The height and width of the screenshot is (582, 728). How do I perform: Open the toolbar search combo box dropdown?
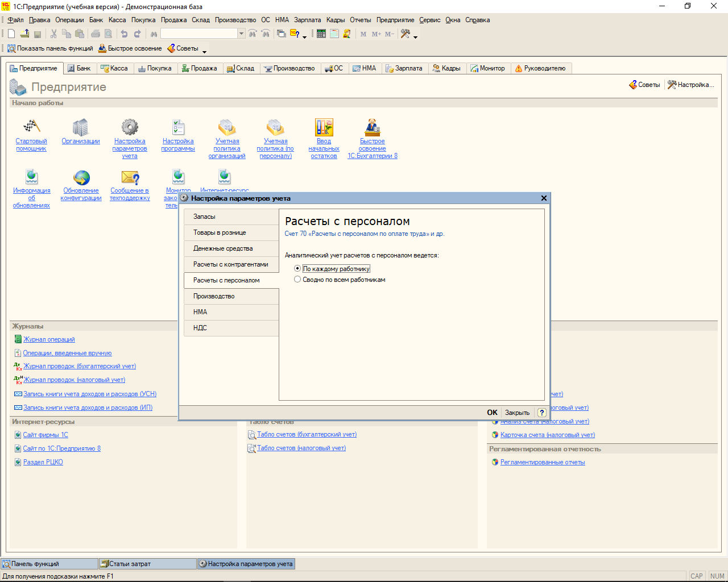pos(241,34)
